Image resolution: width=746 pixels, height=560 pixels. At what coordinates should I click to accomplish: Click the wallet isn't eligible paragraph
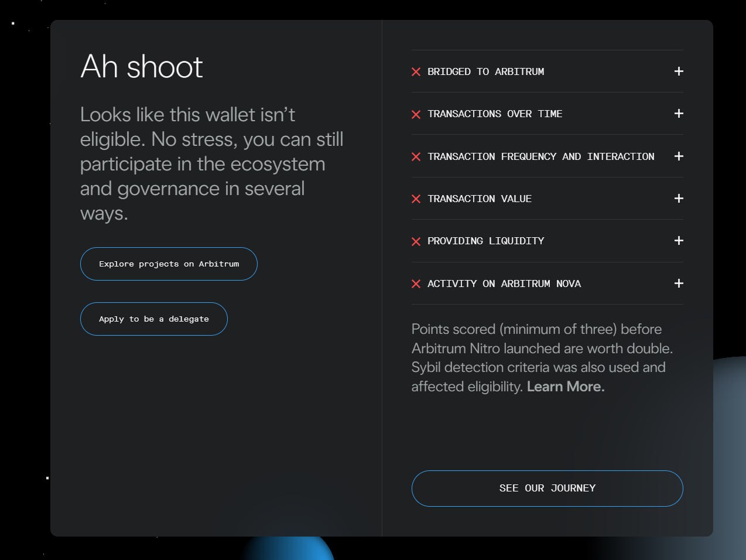coord(212,163)
